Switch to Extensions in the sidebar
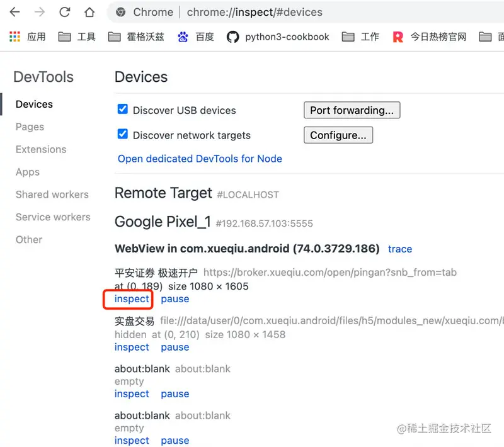Image resolution: width=504 pixels, height=447 pixels. coord(41,149)
